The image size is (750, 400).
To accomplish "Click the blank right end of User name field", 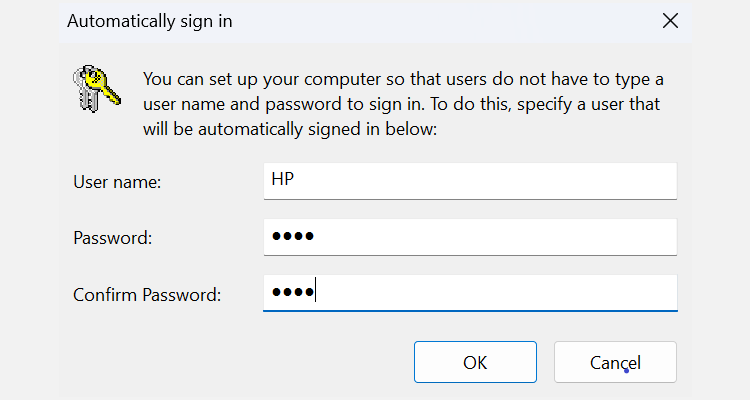I will pyautogui.click(x=620, y=181).
